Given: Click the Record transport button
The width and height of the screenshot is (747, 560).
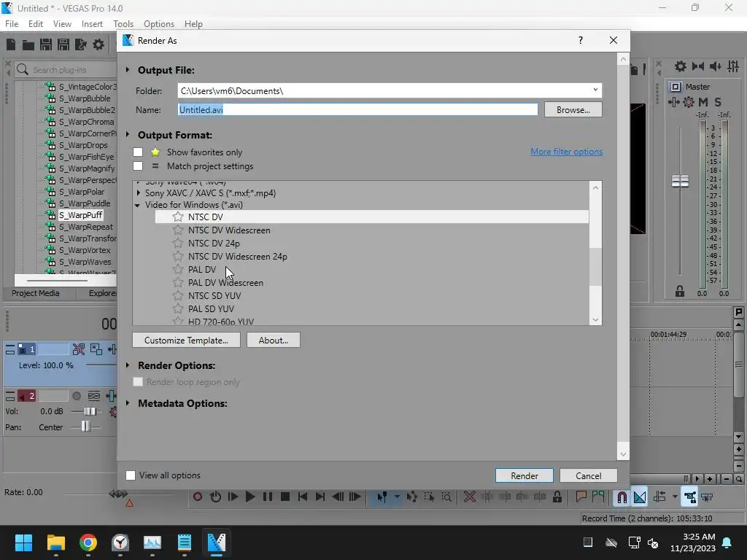Looking at the screenshot, I should pos(198,497).
